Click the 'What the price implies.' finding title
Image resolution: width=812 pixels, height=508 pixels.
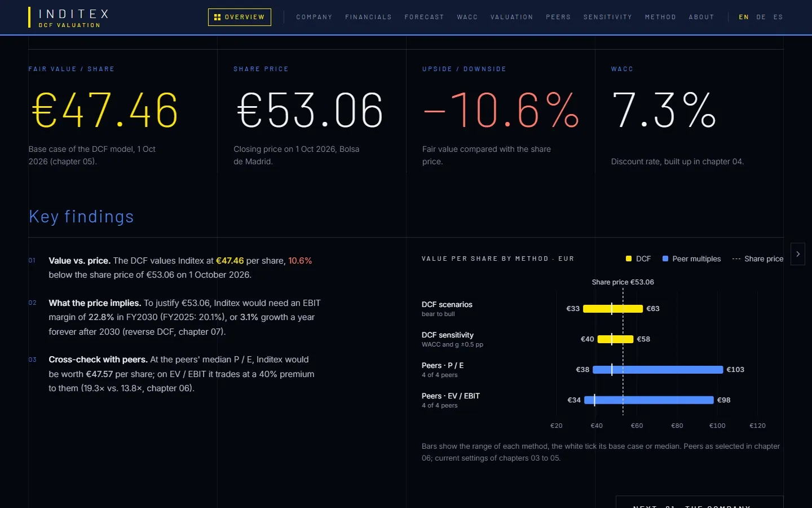pyautogui.click(x=95, y=303)
